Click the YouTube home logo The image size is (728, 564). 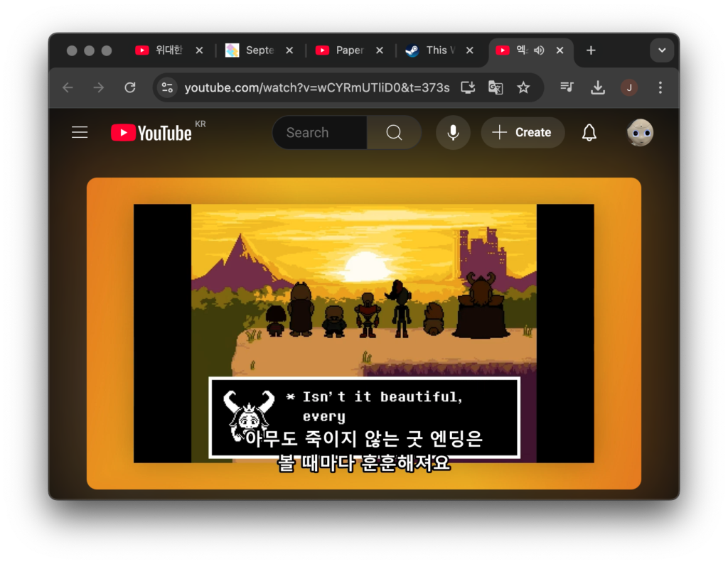point(151,133)
